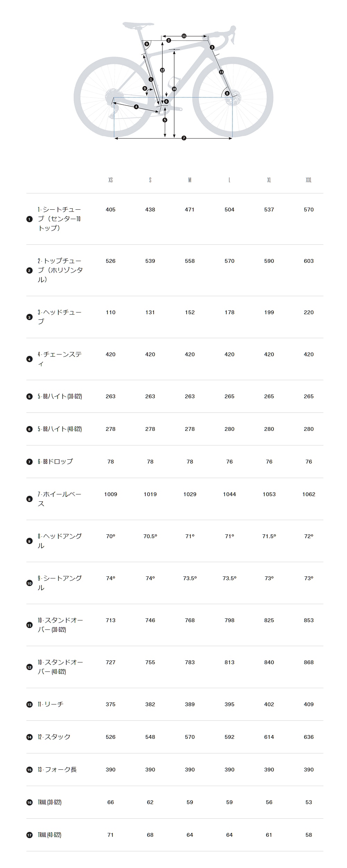Click the number badge beside the フォーク長 row
The height and width of the screenshot is (868, 347).
29,770
